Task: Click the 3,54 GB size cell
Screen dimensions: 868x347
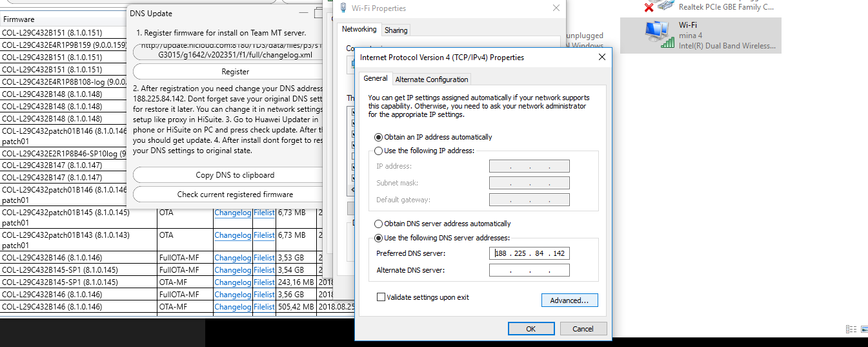Action: click(x=296, y=270)
